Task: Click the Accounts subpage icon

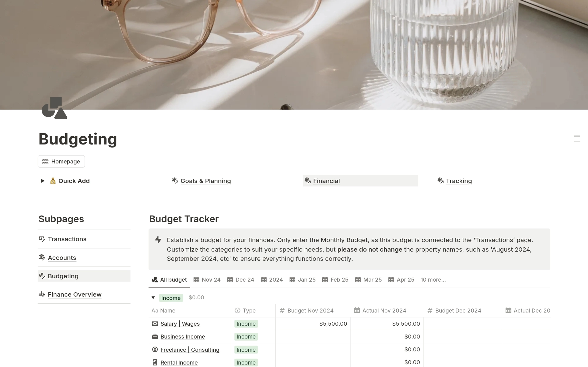Action: pyautogui.click(x=42, y=257)
